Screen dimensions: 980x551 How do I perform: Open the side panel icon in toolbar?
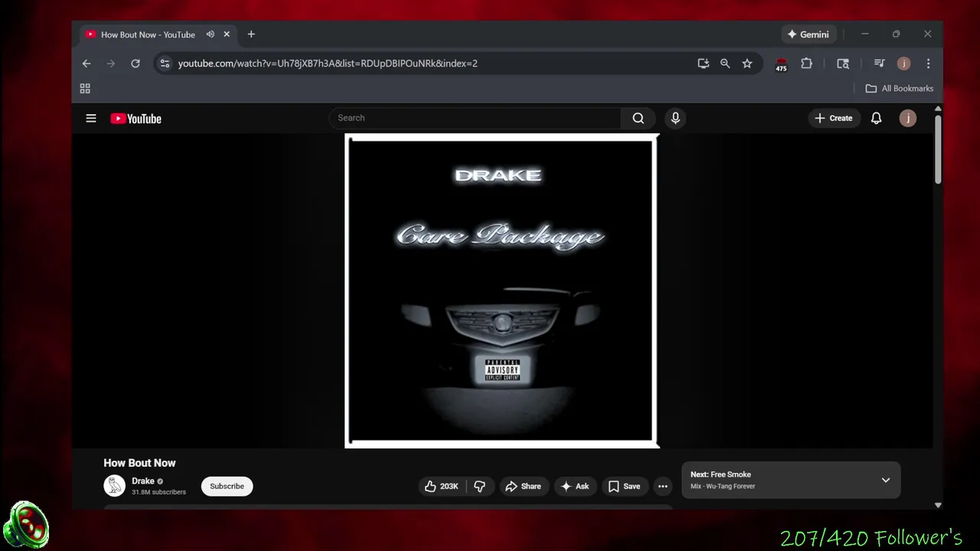pyautogui.click(x=843, y=64)
